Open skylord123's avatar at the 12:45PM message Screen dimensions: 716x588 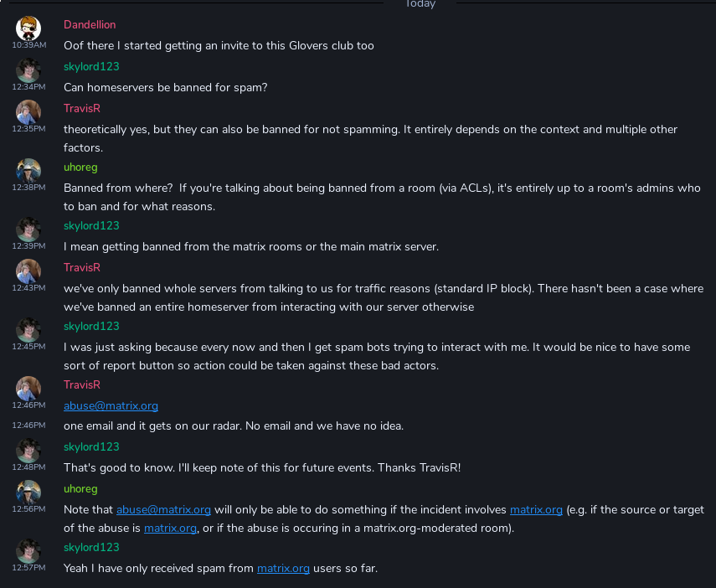[x=28, y=329]
